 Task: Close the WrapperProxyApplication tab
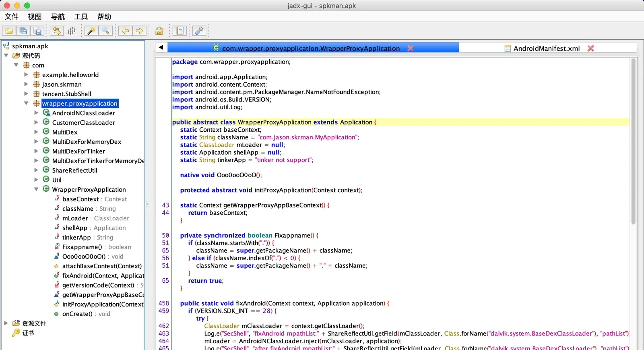pyautogui.click(x=411, y=48)
